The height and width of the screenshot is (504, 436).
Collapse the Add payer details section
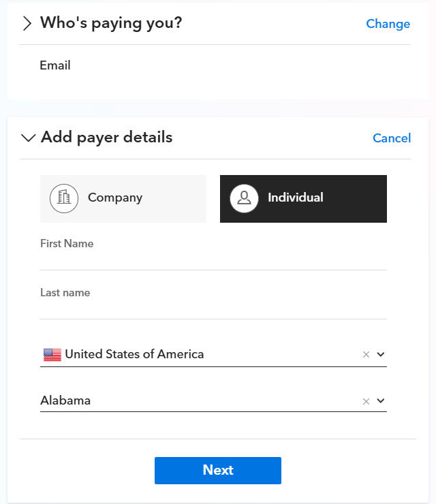point(29,138)
